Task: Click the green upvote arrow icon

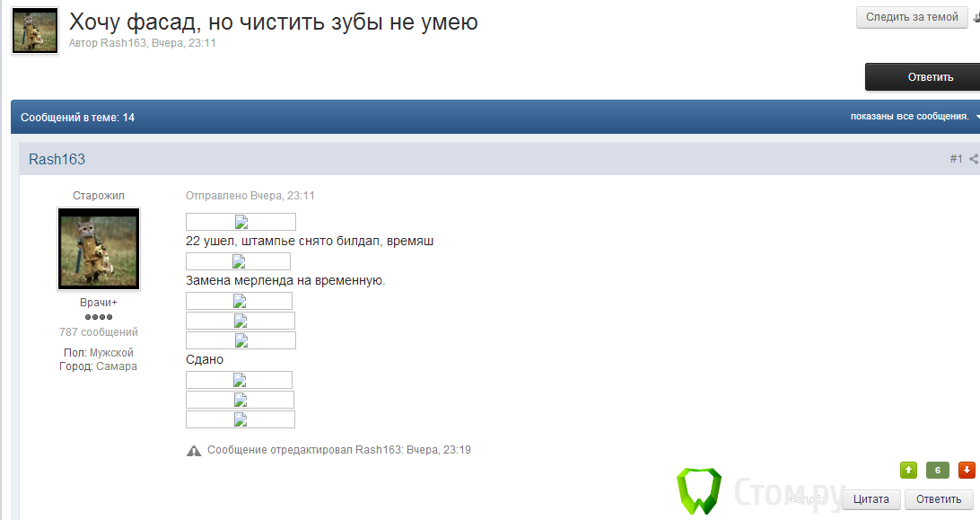Action: pyautogui.click(x=908, y=470)
